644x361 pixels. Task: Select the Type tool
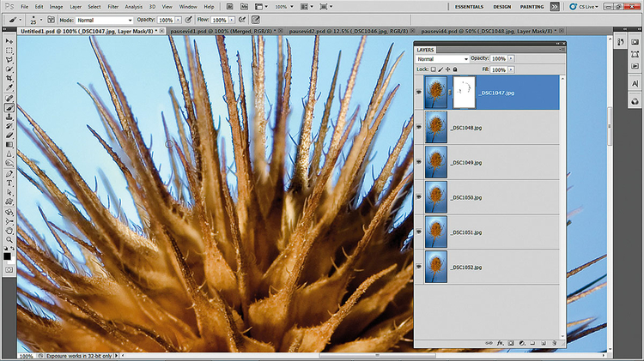coord(9,184)
